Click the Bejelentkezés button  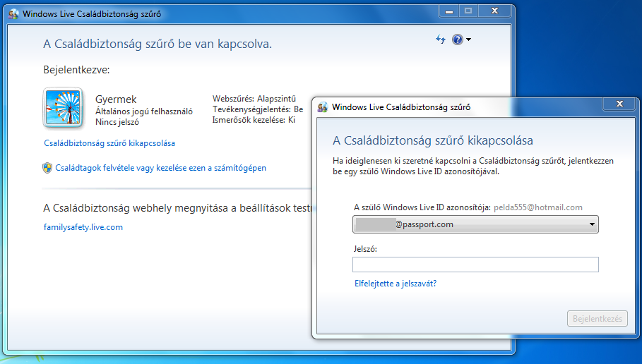tap(598, 319)
